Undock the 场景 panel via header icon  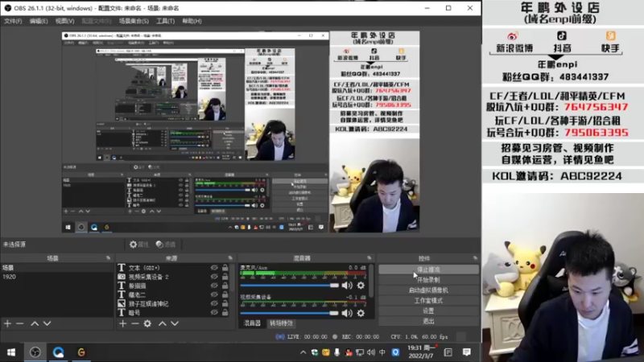108,258
